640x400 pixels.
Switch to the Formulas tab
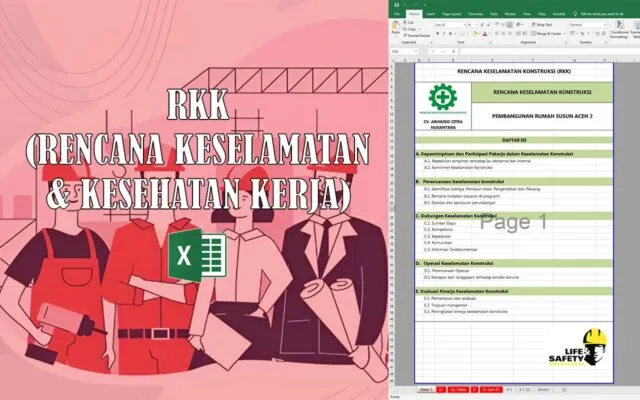(x=476, y=14)
